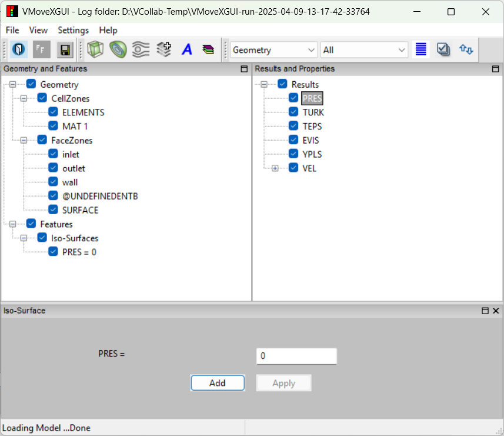This screenshot has width=504, height=436.
Task: Click the stacked layers plus icon
Action: (x=164, y=50)
